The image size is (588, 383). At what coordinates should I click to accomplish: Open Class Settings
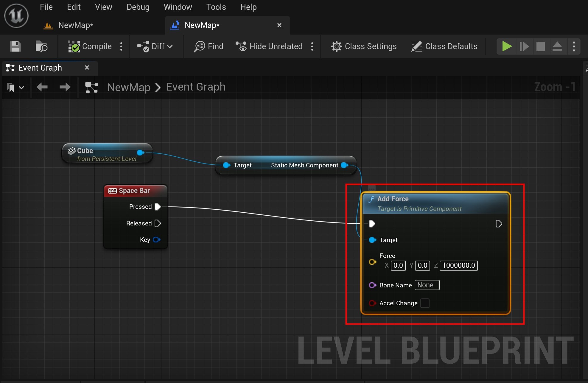click(364, 46)
